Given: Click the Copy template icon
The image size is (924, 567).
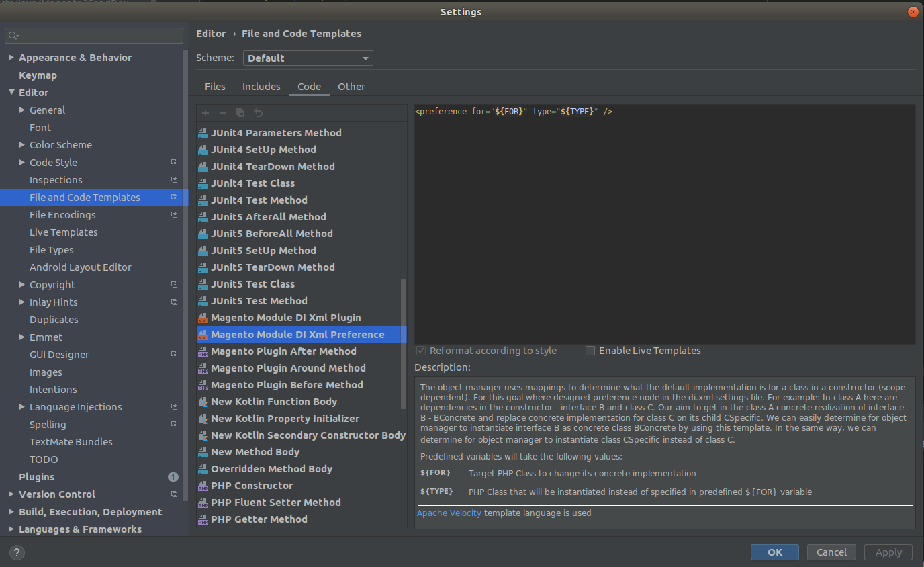Looking at the screenshot, I should coord(240,113).
